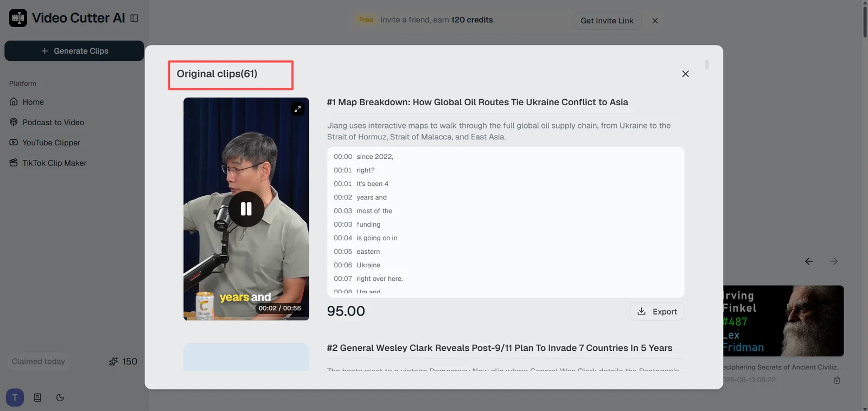Screen dimensions: 868x411
Task: Pause the clip #1 video playback
Action: point(246,209)
